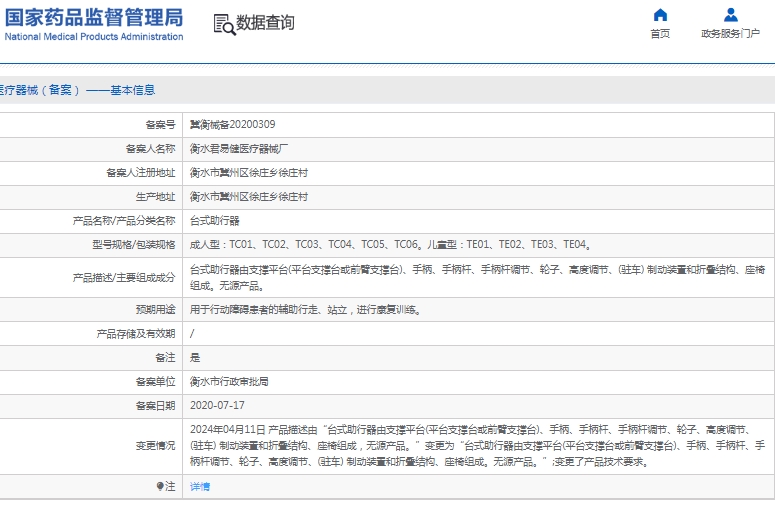
Task: Click the intended use text 用于行动障碍患者
Action: [305, 310]
